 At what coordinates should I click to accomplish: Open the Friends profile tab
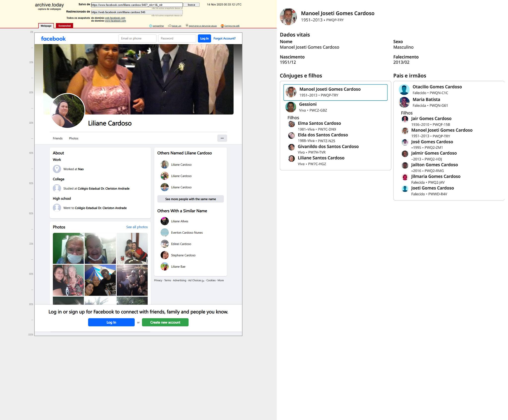point(58,139)
